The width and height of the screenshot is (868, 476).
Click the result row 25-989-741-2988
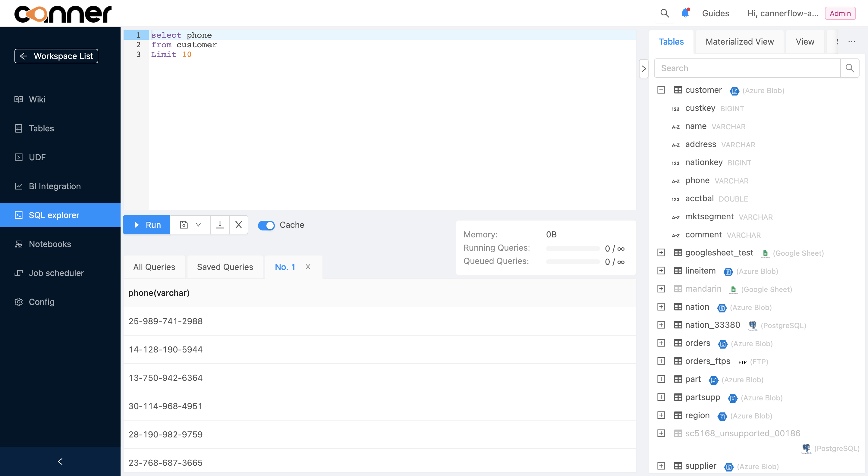(x=379, y=321)
